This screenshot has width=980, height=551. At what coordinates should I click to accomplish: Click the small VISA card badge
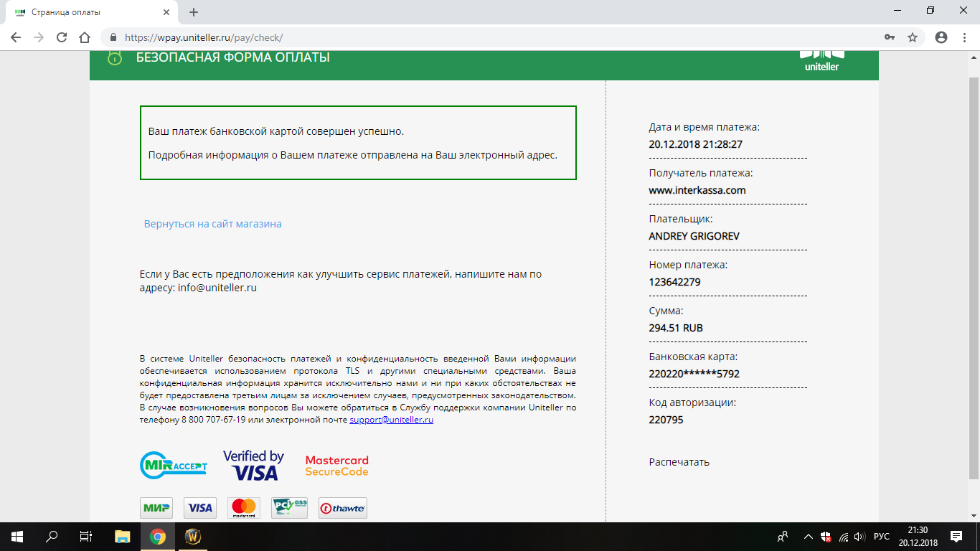point(199,508)
